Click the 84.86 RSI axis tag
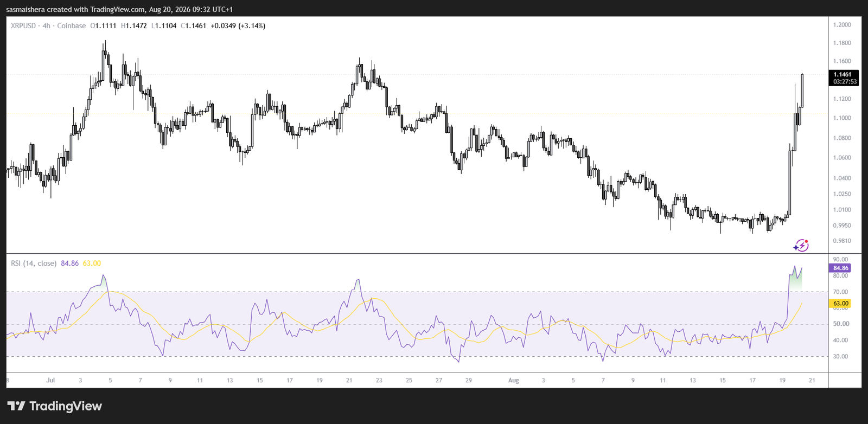The image size is (868, 424). pyautogui.click(x=840, y=268)
